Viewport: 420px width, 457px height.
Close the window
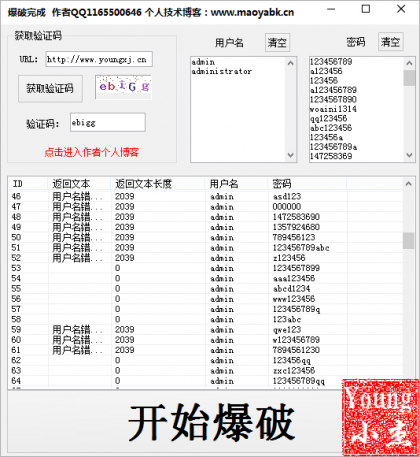point(401,9)
